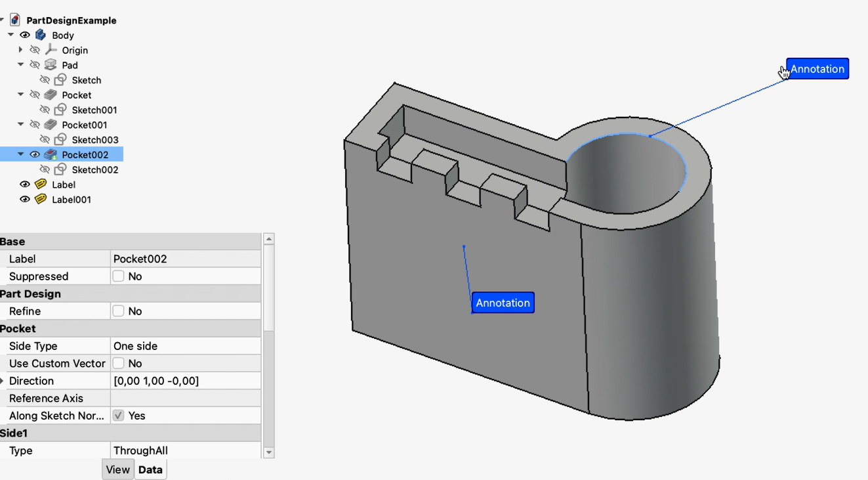Expand the Origin tree node
The width and height of the screenshot is (868, 480).
[x=20, y=50]
